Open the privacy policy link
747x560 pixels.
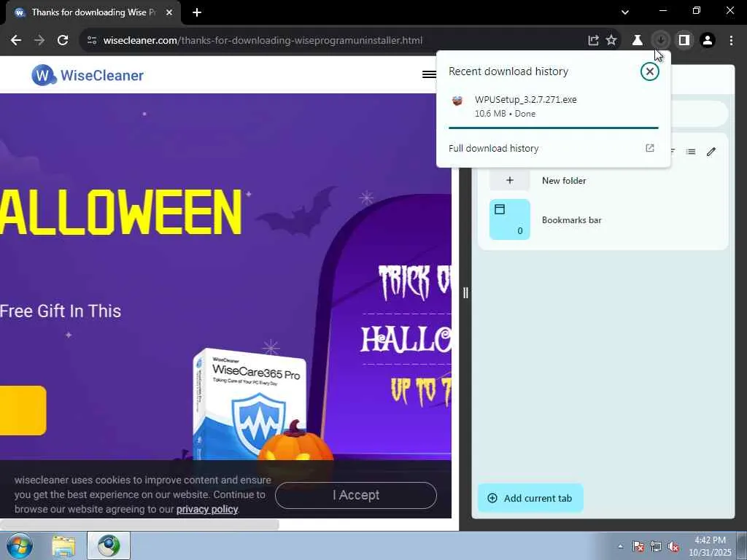(x=207, y=510)
